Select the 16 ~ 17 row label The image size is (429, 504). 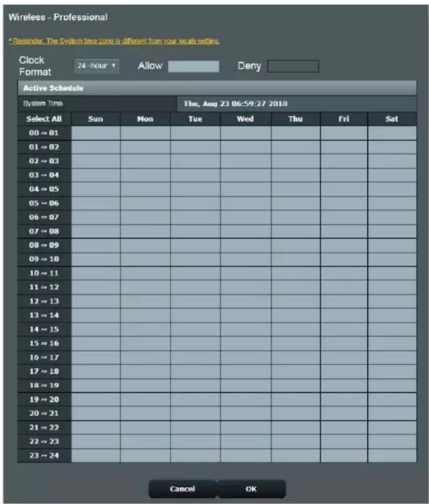[x=44, y=357]
